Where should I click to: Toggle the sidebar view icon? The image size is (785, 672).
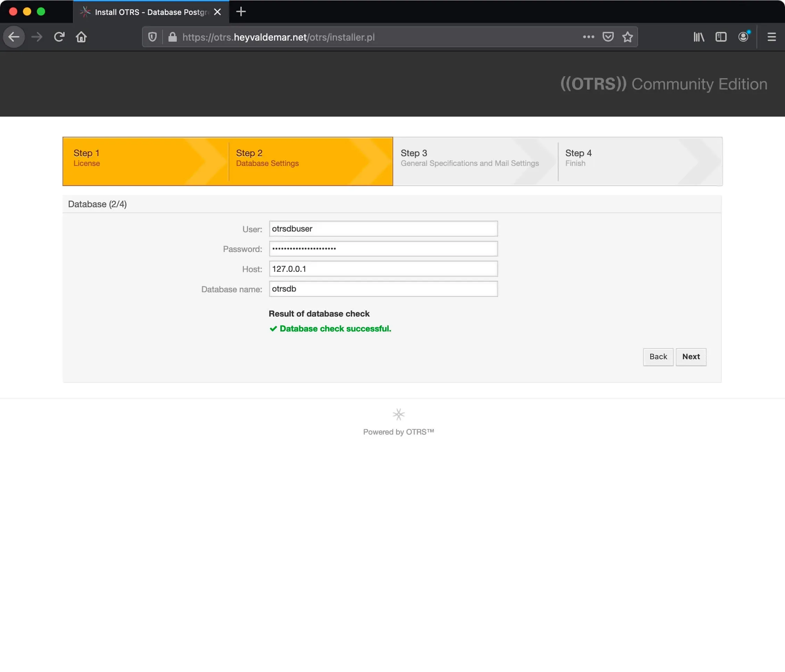point(721,37)
